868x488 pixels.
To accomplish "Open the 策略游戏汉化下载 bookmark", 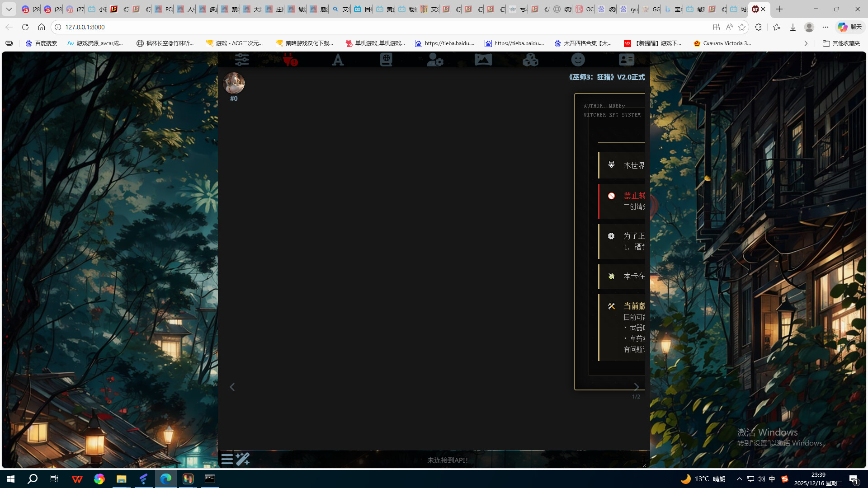I will point(304,43).
